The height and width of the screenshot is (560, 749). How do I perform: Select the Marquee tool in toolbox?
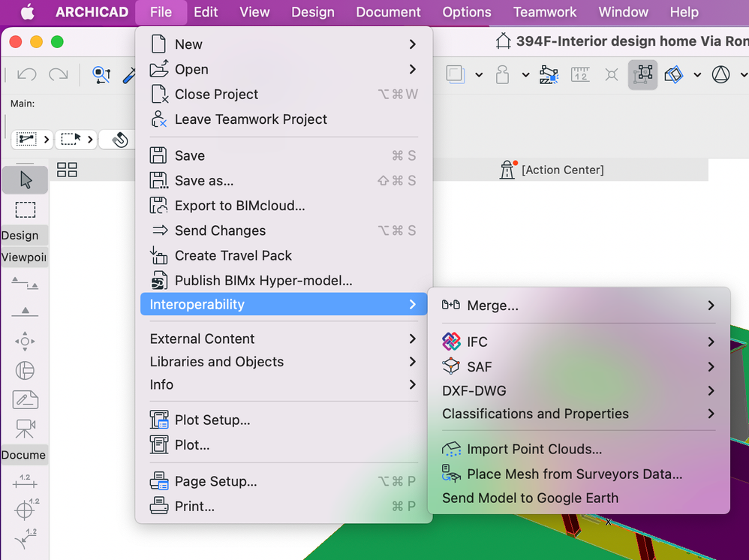pos(25,209)
